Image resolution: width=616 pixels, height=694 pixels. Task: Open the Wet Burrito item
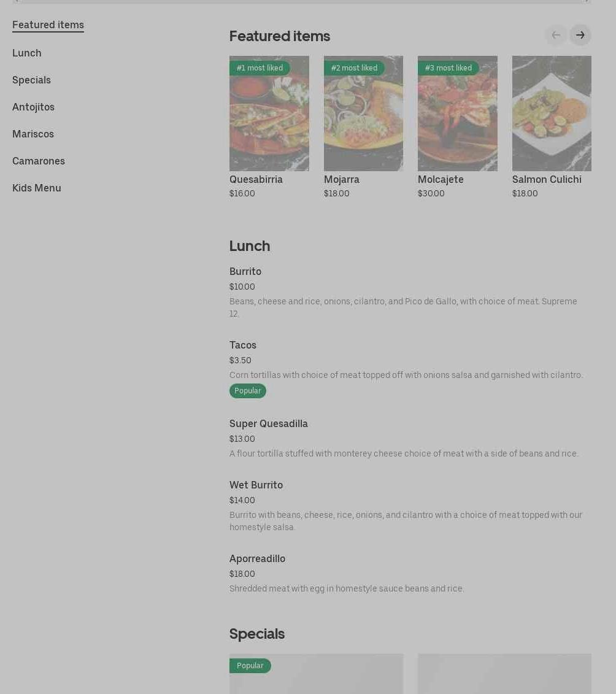point(410,506)
